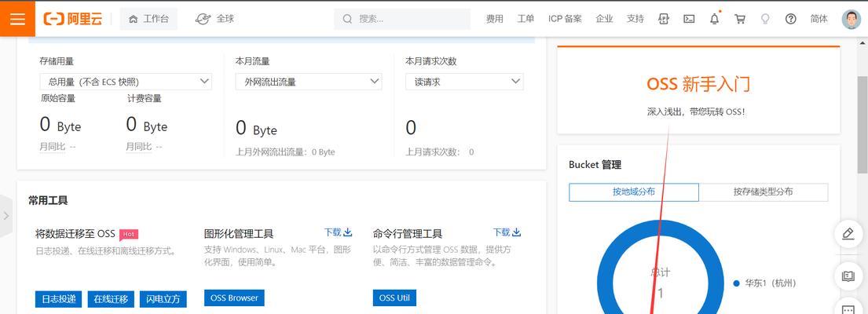Click the OSS Util button
The image size is (868, 314).
394,298
